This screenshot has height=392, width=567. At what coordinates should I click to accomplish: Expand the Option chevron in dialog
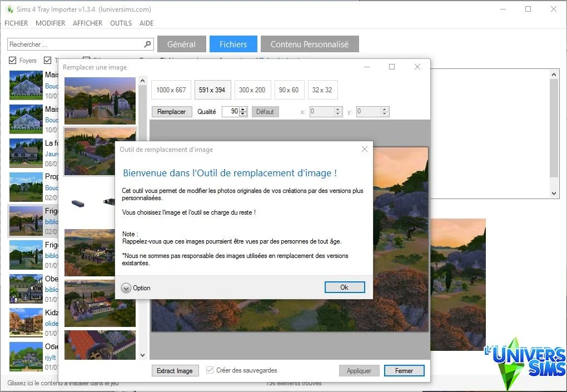tap(126, 288)
